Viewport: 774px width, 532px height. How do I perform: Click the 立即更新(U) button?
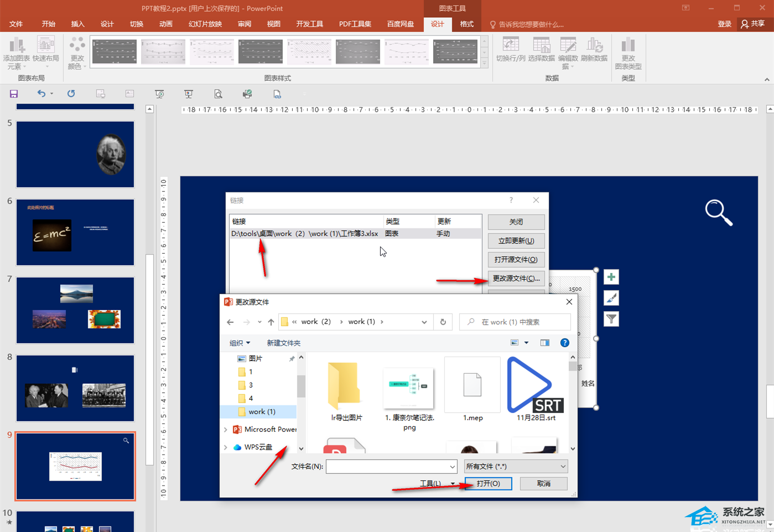pos(516,241)
